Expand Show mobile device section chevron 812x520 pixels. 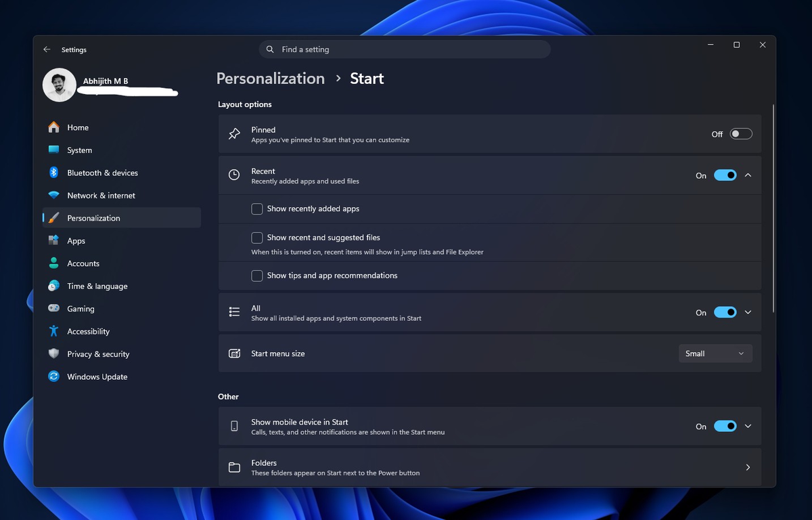click(x=748, y=426)
